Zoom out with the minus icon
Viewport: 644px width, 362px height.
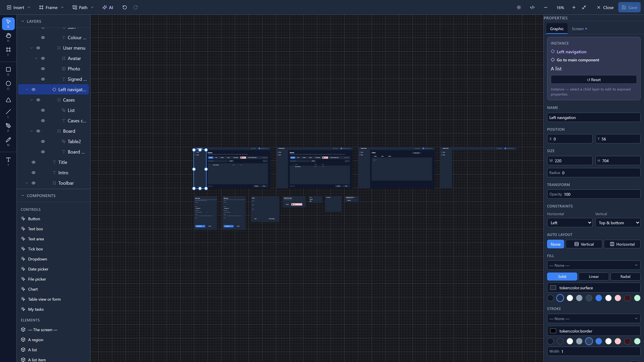click(x=546, y=8)
